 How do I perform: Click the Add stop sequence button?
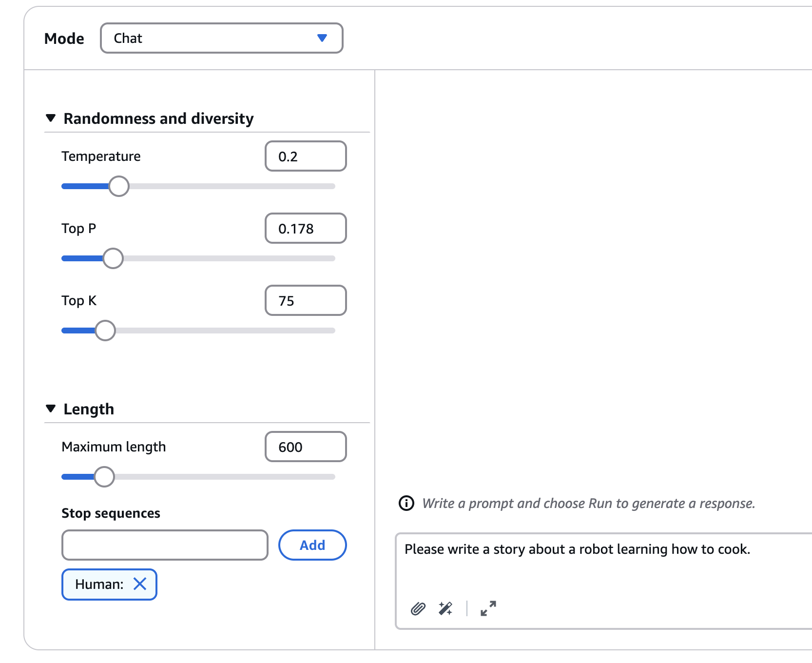tap(312, 545)
